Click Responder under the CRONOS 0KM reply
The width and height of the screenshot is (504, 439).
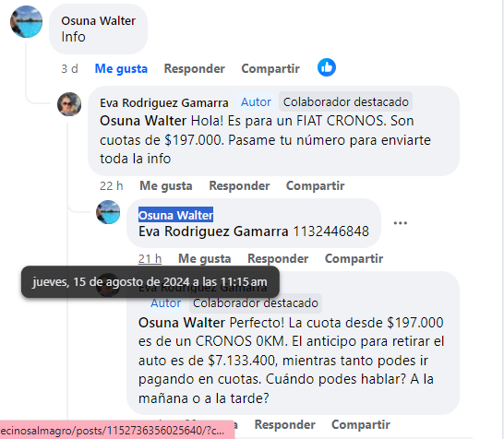285,424
